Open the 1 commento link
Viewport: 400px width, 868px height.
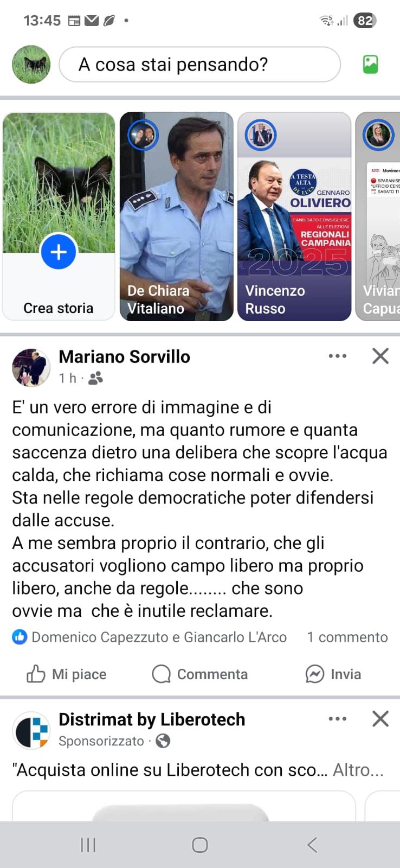(x=347, y=637)
